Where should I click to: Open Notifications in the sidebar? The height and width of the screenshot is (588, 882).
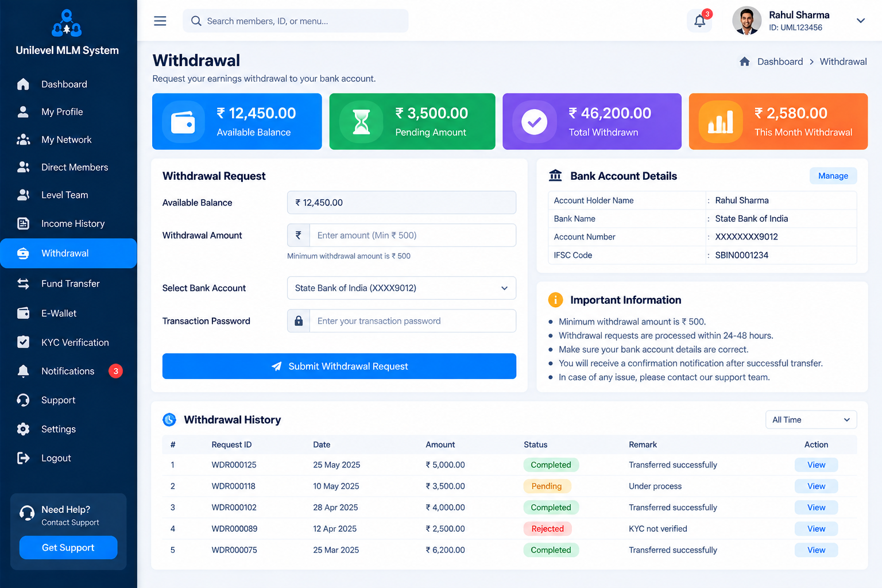(x=68, y=371)
